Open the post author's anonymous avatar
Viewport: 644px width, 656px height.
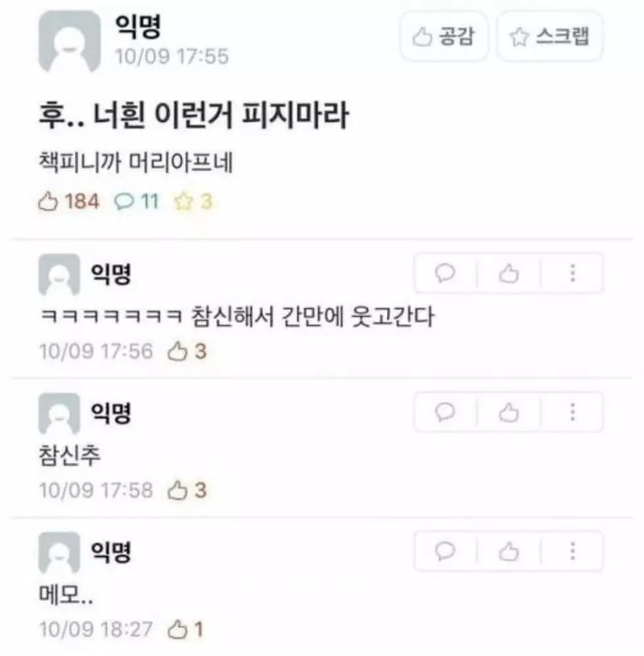tap(70, 41)
